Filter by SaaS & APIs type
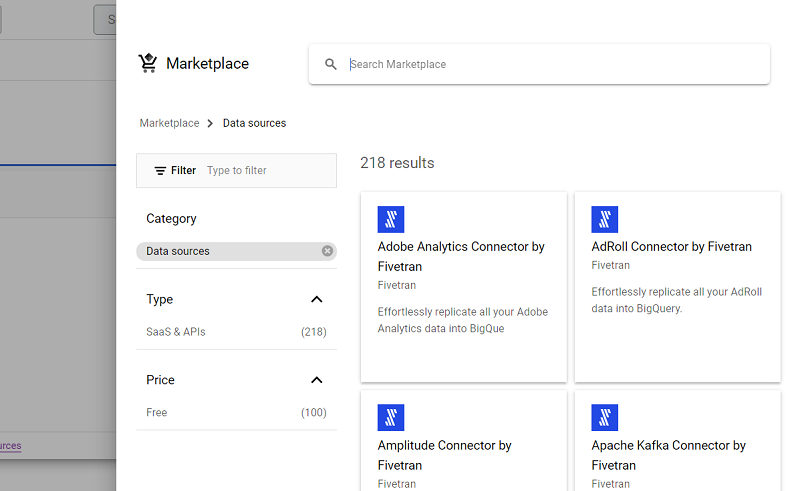Image resolution: width=800 pixels, height=491 pixels. pyautogui.click(x=176, y=332)
